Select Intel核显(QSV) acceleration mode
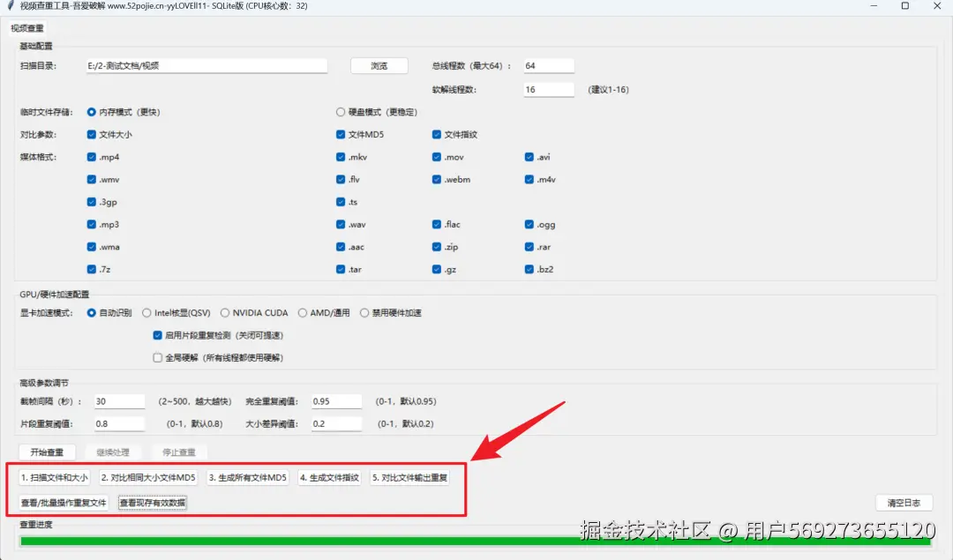 [146, 313]
